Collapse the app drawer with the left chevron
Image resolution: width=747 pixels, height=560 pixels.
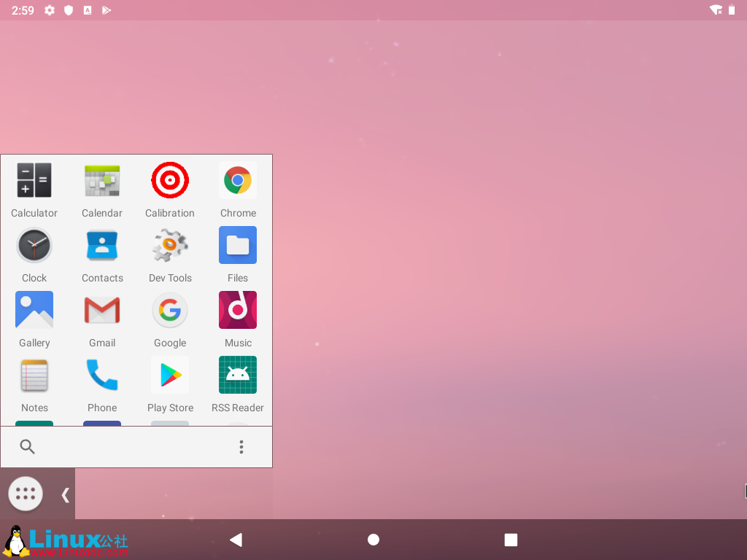(64, 494)
